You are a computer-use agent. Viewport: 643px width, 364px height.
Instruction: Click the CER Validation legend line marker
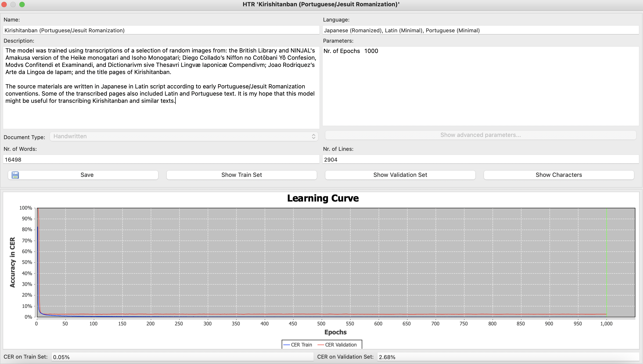(321, 345)
